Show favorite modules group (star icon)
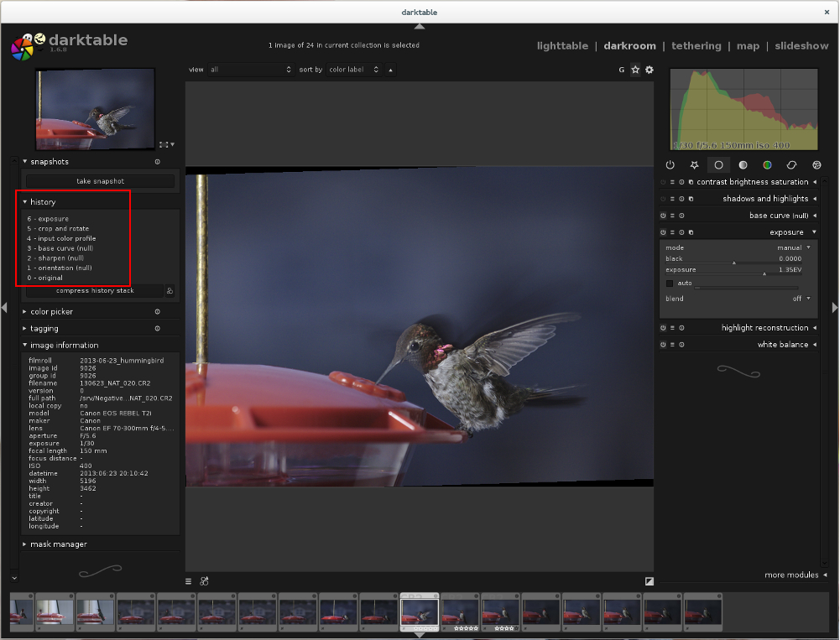840x640 pixels. [694, 165]
